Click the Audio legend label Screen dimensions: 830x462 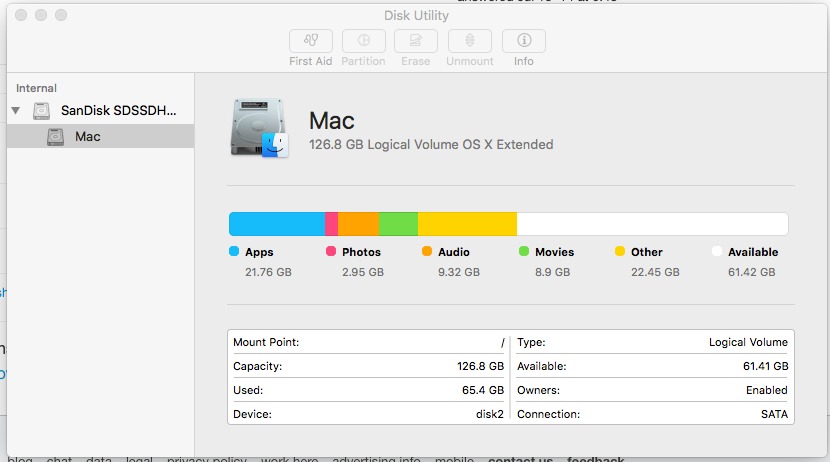pyautogui.click(x=454, y=252)
